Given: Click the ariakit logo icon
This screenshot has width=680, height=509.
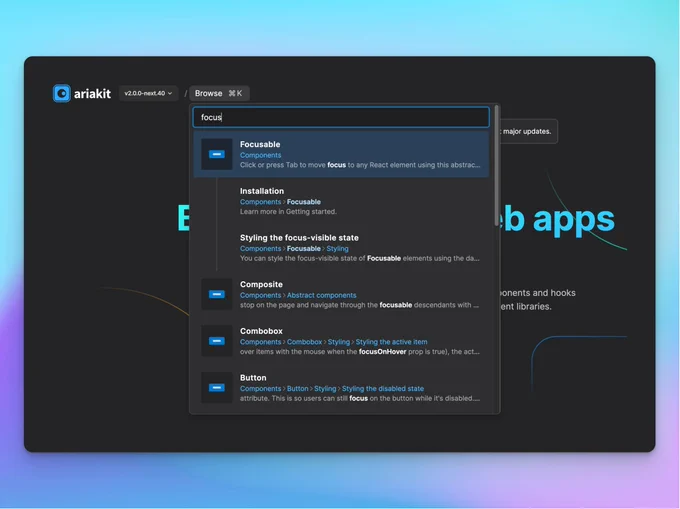Looking at the screenshot, I should click(x=62, y=93).
